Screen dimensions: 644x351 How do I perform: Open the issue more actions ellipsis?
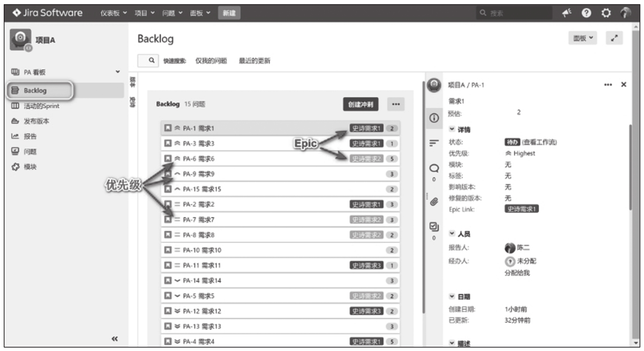point(608,85)
